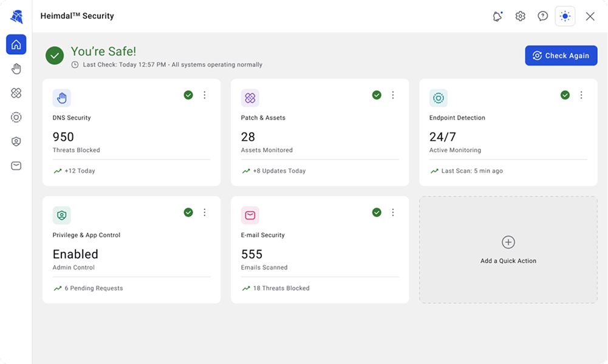Screen dimensions: 608x364
Task: Click the Check Again button
Action: [x=561, y=56]
